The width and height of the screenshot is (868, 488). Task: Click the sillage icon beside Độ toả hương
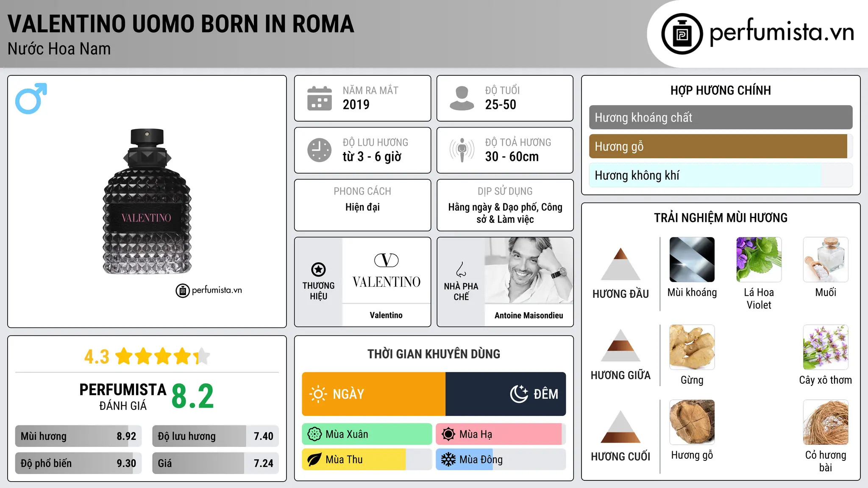462,150
